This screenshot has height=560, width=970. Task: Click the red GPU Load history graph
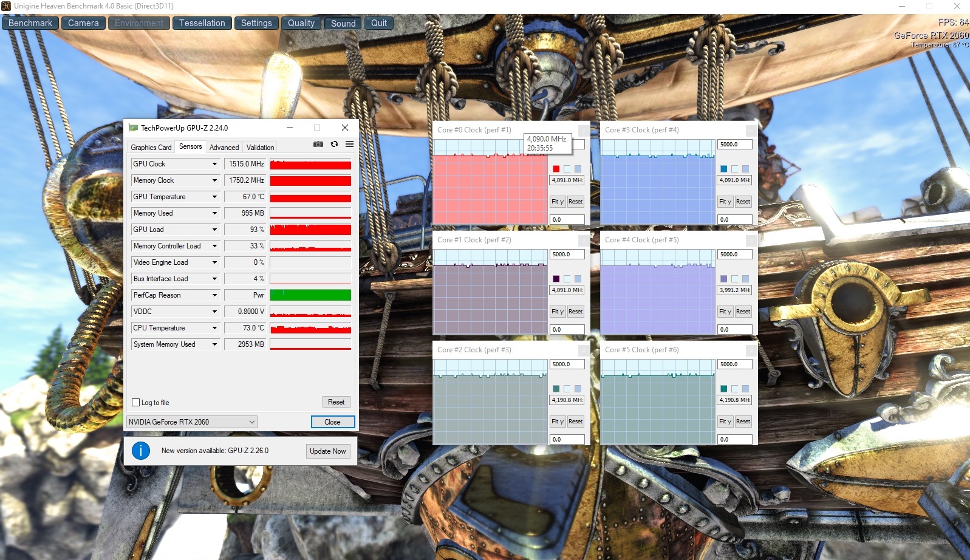pyautogui.click(x=310, y=230)
